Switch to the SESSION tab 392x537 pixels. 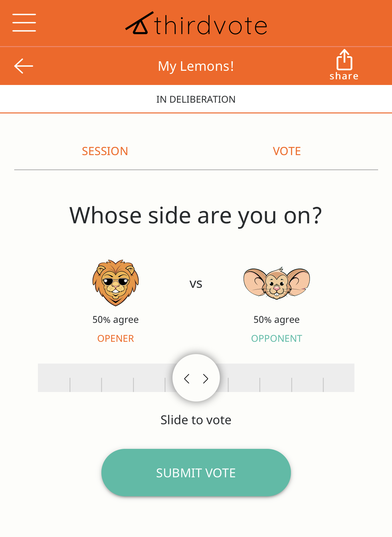(x=105, y=151)
